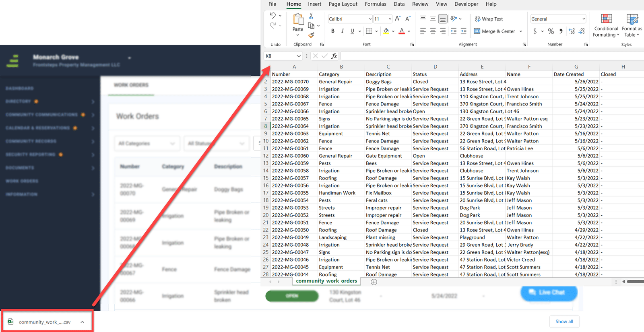
Task: Click the Increase Decimal icon
Action: click(572, 31)
